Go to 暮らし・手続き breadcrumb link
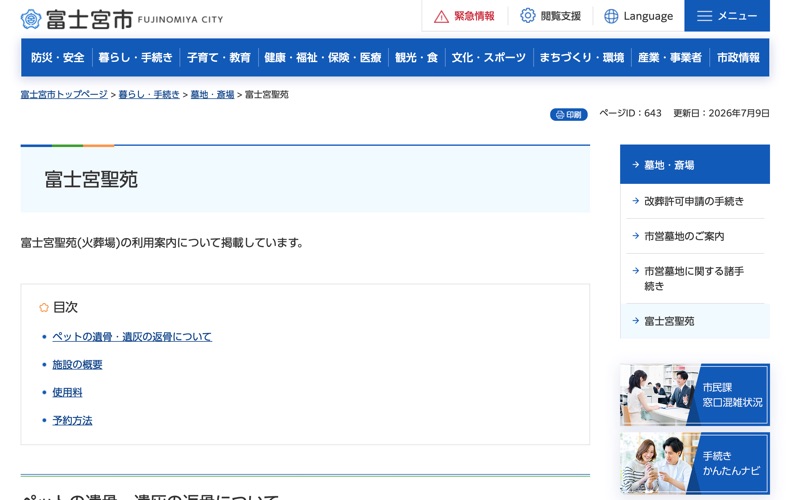Image resolution: width=800 pixels, height=500 pixels. [149, 94]
